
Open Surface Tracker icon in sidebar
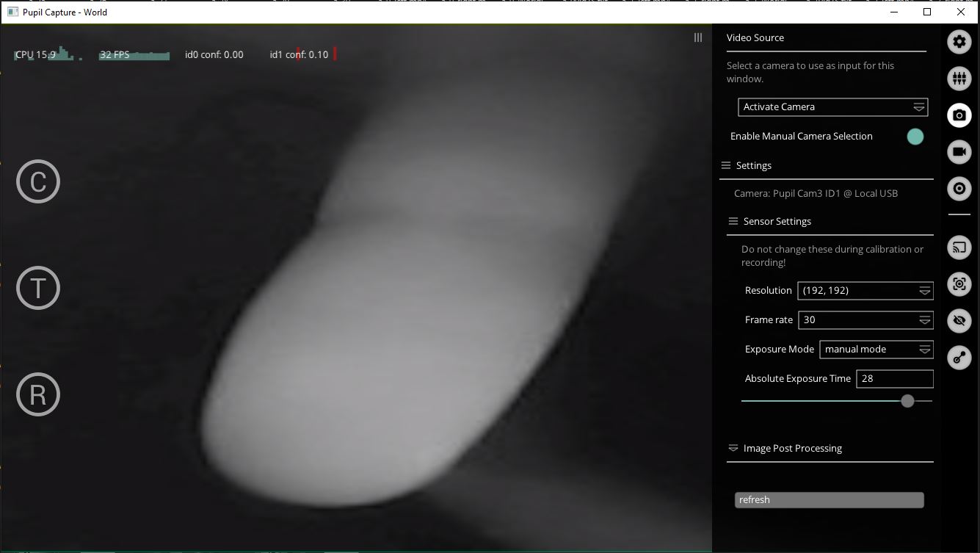tap(959, 284)
